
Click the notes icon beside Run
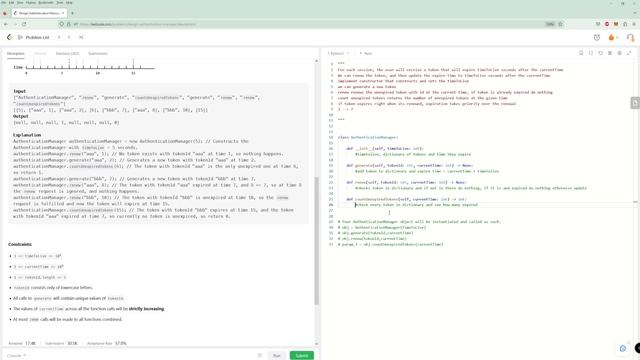point(260,356)
